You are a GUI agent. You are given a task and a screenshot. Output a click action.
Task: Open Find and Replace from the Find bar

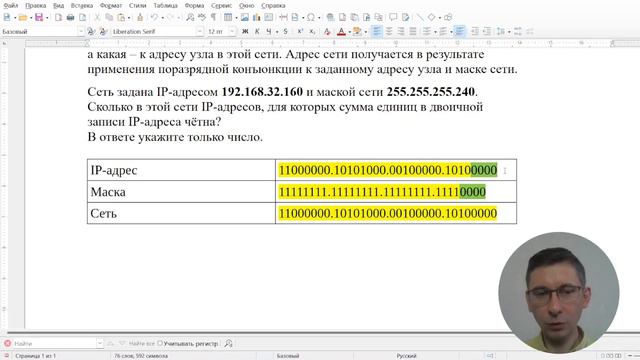coord(229,344)
